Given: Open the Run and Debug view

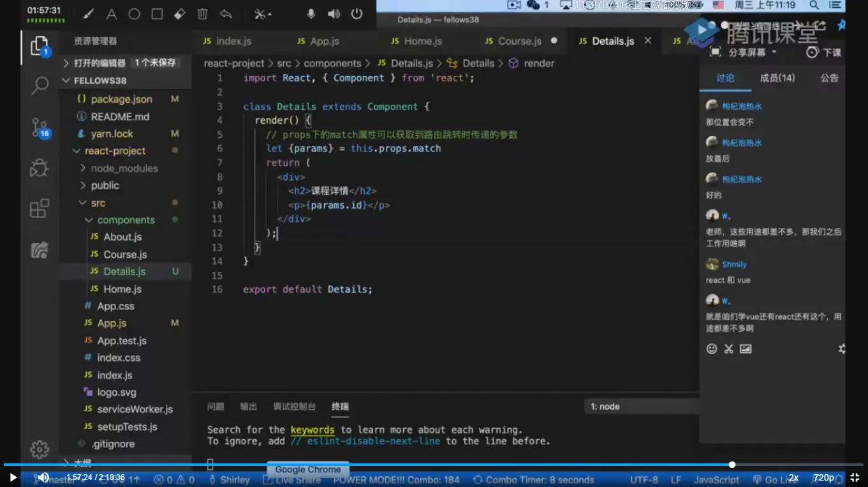Looking at the screenshot, I should pos(40,169).
